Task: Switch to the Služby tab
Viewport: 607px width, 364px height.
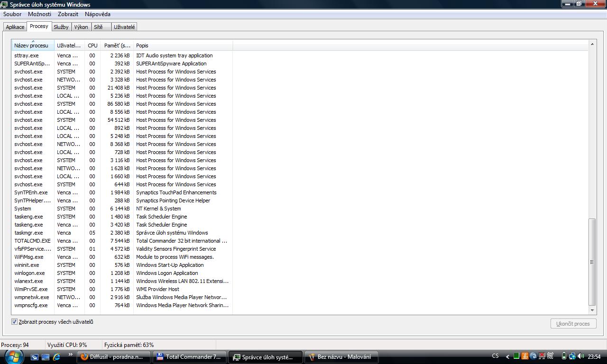Action: pyautogui.click(x=61, y=27)
